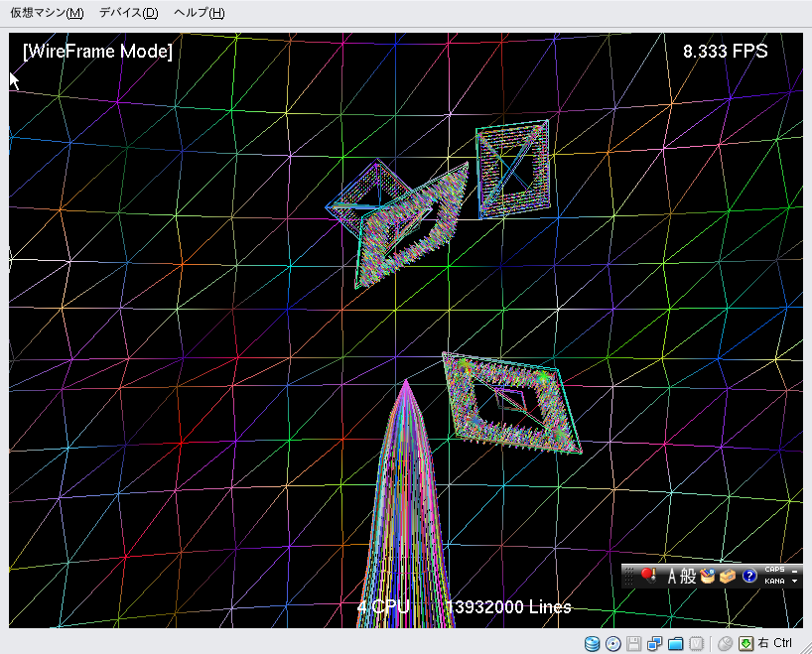Open IME help question mark icon
Viewport: 812px width, 654px height.
point(749,576)
